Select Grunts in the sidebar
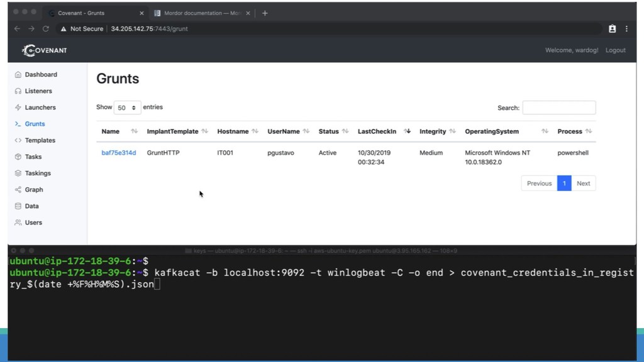644x362 pixels. tap(35, 124)
